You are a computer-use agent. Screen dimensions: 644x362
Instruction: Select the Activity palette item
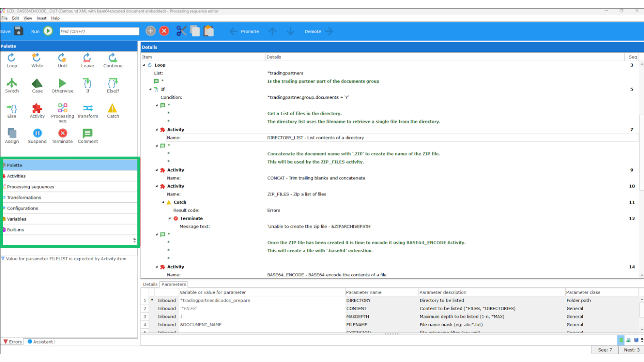[37, 111]
